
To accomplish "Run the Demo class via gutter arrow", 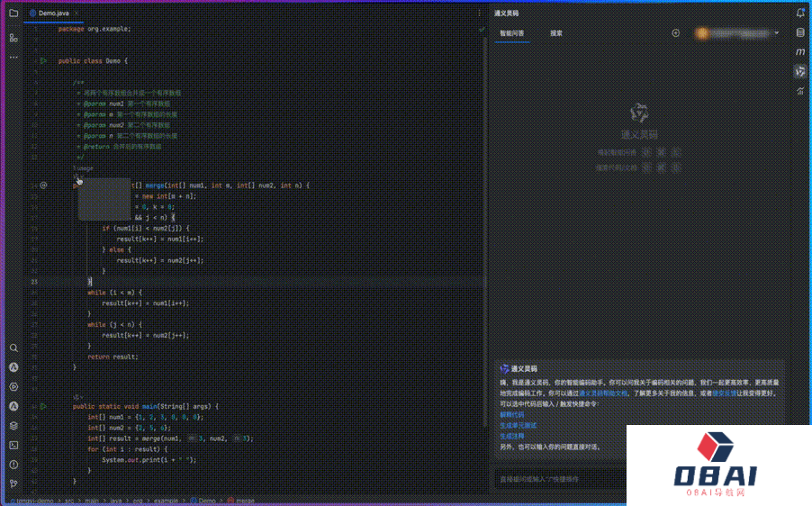I will click(x=42, y=60).
